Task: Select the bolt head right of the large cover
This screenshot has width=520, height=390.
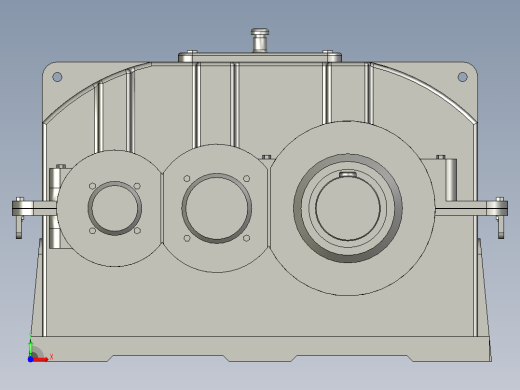Action: pyautogui.click(x=441, y=157)
